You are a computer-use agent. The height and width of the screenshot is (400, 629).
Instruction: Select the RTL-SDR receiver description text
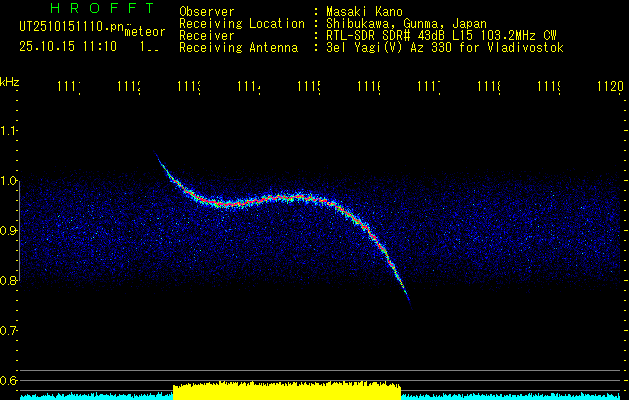434,35
